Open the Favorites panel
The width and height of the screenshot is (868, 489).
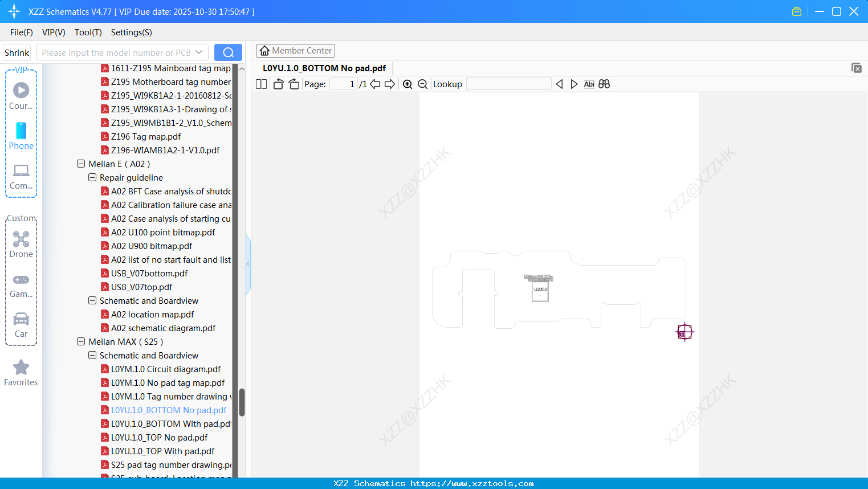point(21,368)
